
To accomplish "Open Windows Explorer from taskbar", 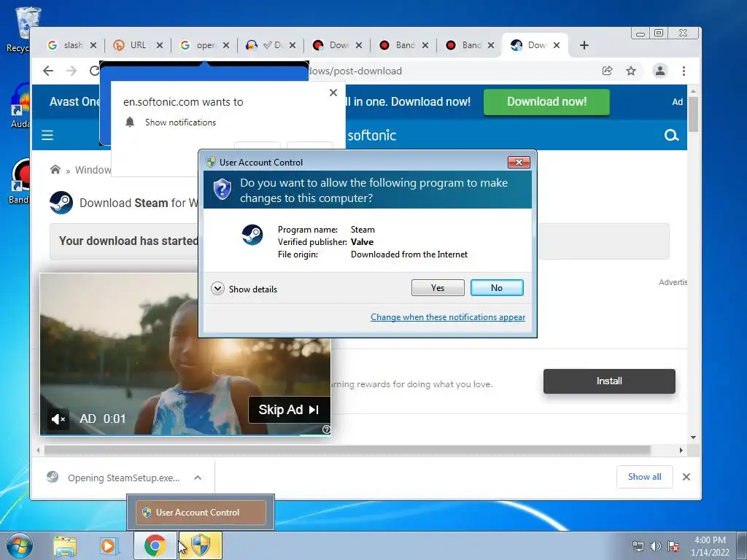I will tap(65, 545).
